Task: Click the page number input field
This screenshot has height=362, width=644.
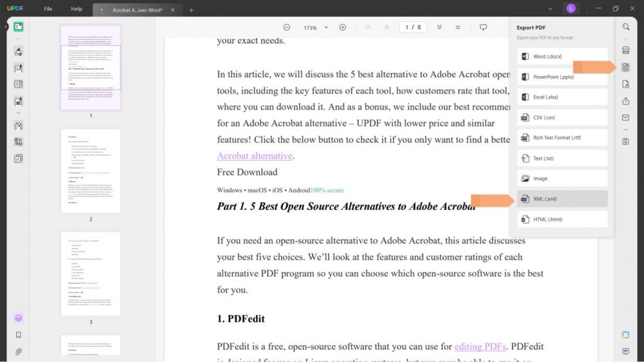Action: (413, 28)
